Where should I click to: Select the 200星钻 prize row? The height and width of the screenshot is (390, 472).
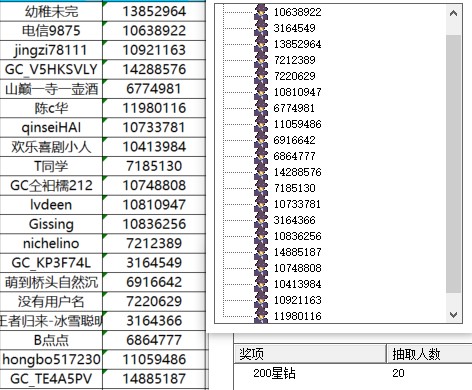click(353, 373)
